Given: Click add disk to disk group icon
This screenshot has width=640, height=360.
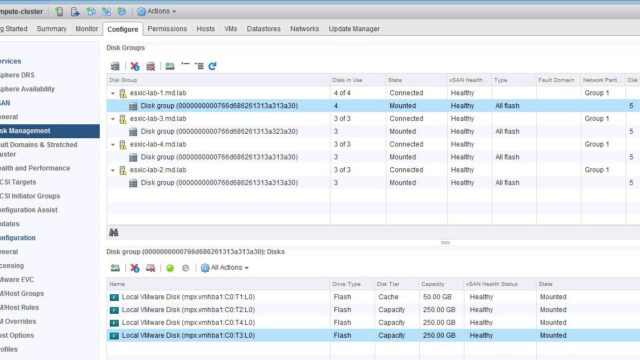Looking at the screenshot, I should [x=170, y=66].
